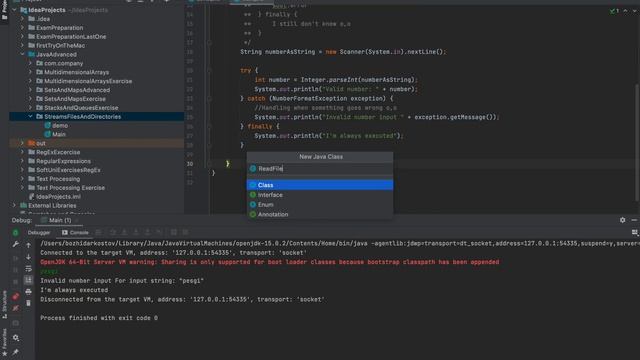
Task: Print the console output
Action: 28,291
